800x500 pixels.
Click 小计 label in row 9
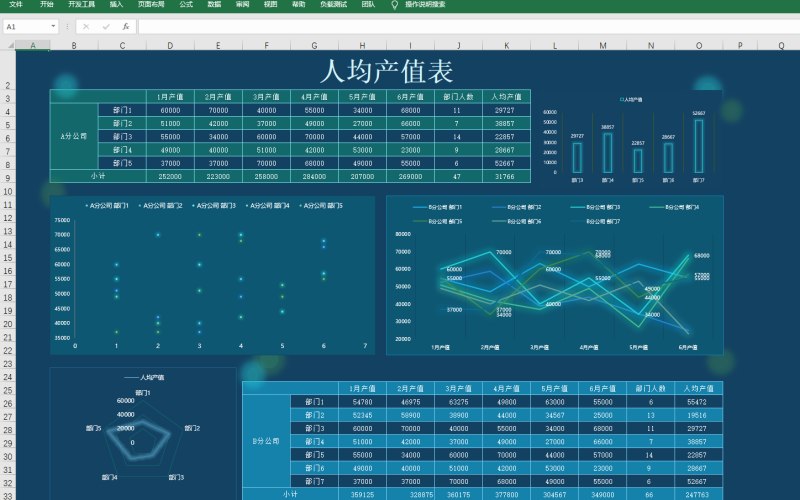pos(98,176)
